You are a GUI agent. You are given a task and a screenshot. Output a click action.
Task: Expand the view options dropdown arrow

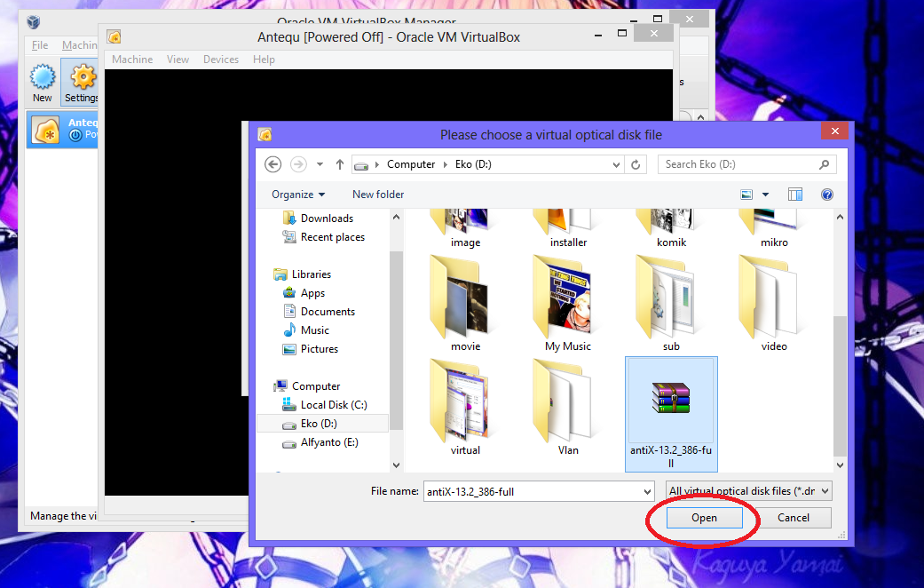[765, 195]
